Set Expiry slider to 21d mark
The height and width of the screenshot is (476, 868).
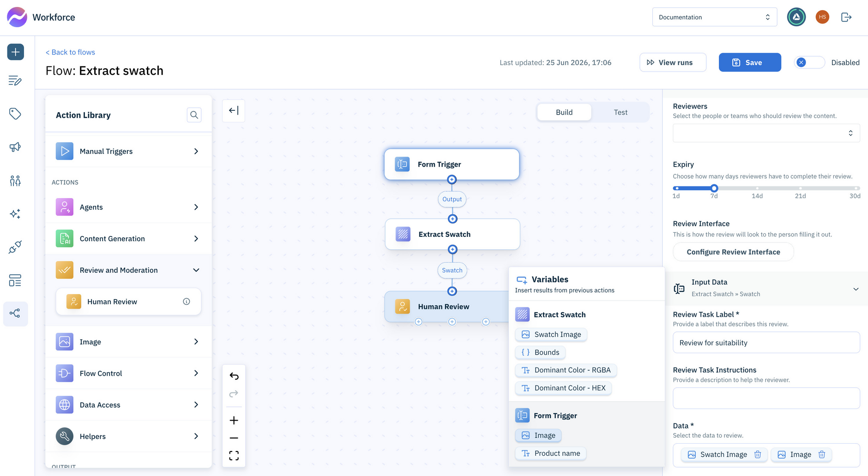click(801, 188)
